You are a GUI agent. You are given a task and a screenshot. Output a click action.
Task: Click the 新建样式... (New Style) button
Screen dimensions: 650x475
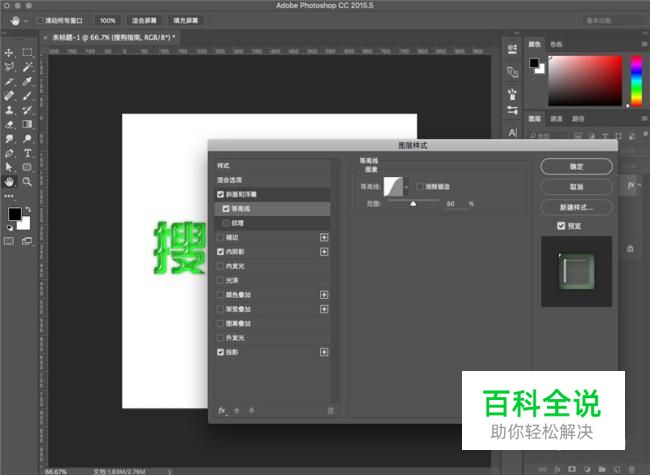click(577, 207)
